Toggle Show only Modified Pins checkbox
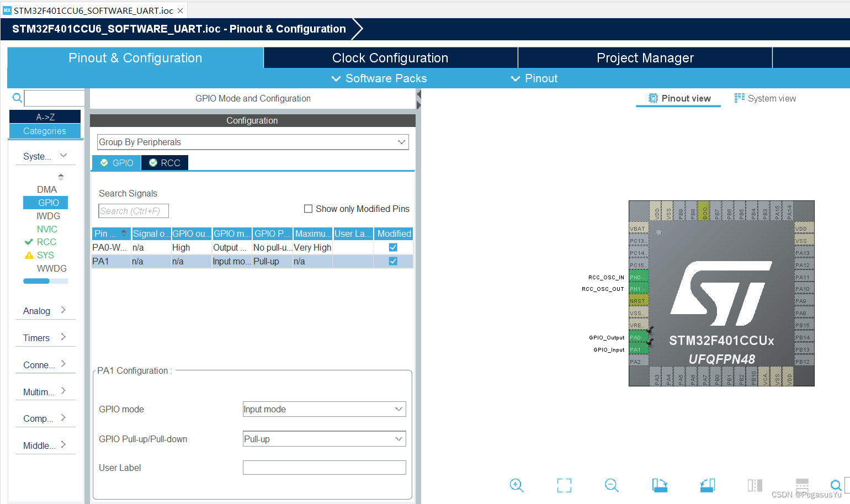The height and width of the screenshot is (504, 850). click(x=309, y=209)
